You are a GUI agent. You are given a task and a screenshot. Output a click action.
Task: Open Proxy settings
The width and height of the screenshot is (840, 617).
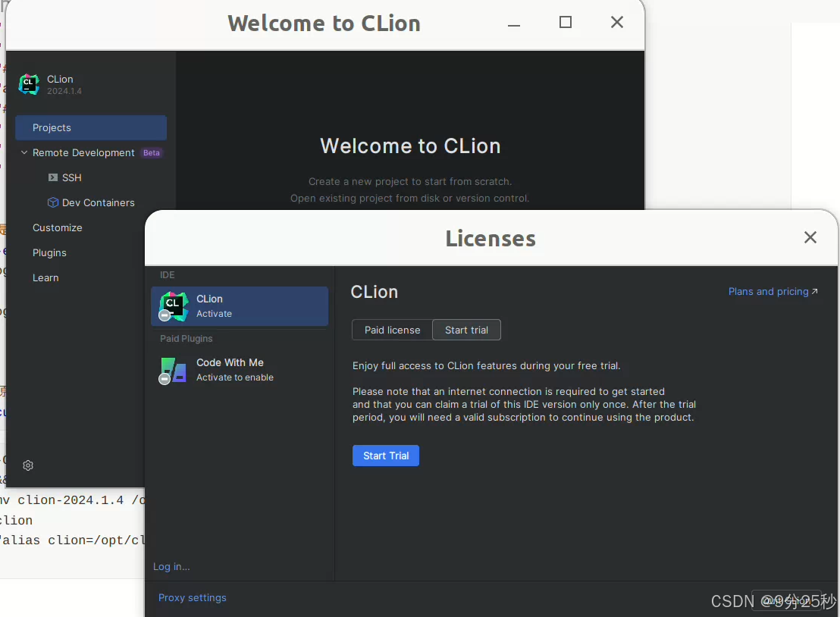pos(192,597)
